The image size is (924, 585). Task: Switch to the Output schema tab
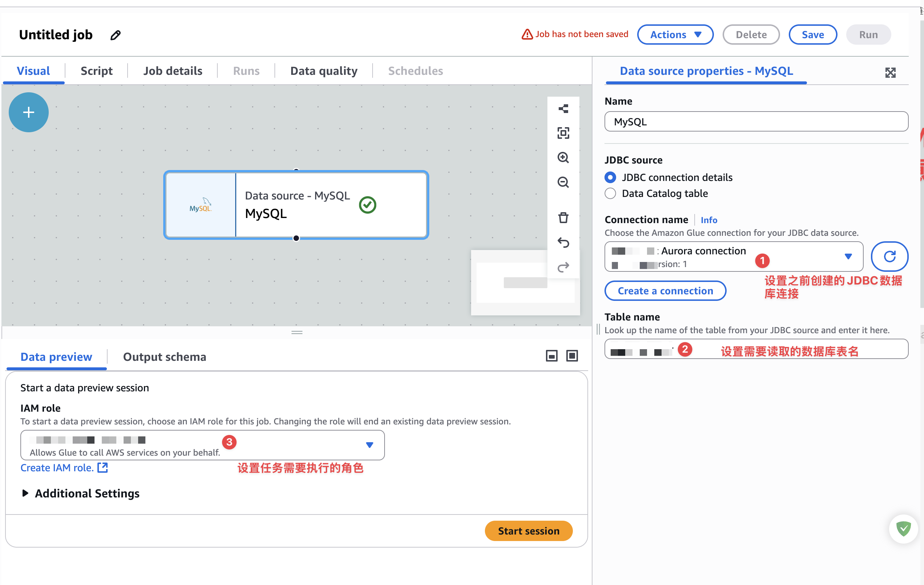(x=164, y=357)
